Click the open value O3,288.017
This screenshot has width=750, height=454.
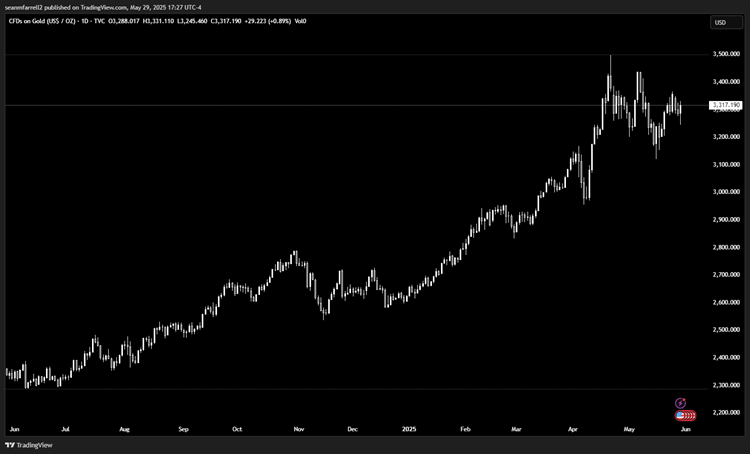[x=124, y=21]
